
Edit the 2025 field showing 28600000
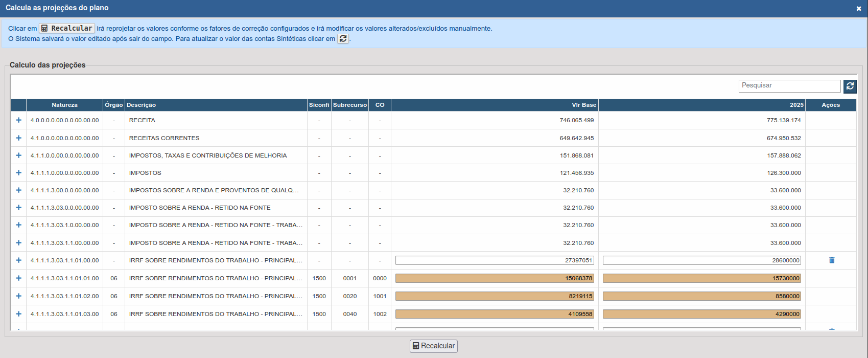coord(701,260)
